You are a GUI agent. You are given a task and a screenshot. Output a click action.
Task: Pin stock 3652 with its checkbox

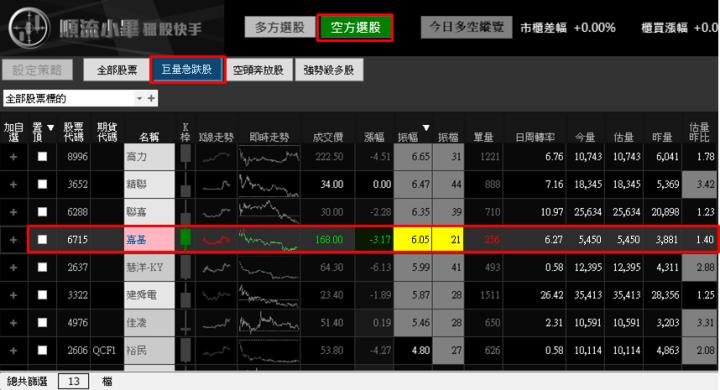coord(42,184)
